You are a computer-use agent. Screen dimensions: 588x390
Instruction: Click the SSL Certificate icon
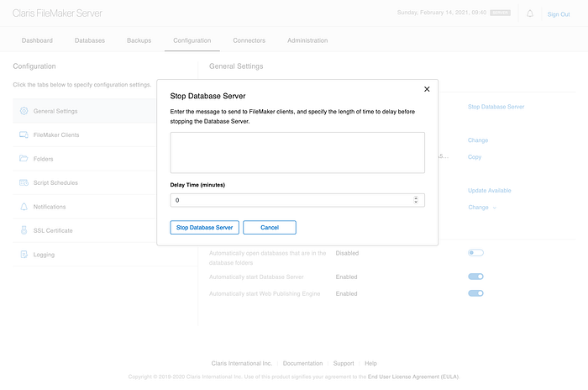coord(24,230)
